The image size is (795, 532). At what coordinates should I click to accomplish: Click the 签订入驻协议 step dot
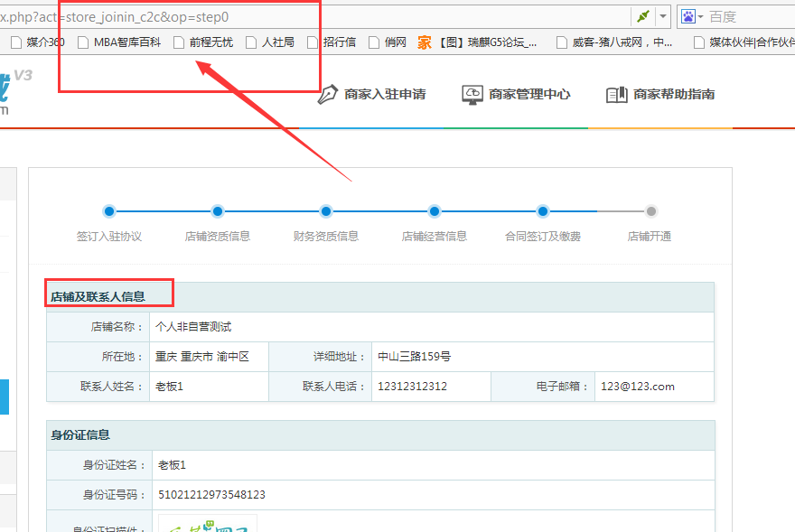pyautogui.click(x=109, y=211)
